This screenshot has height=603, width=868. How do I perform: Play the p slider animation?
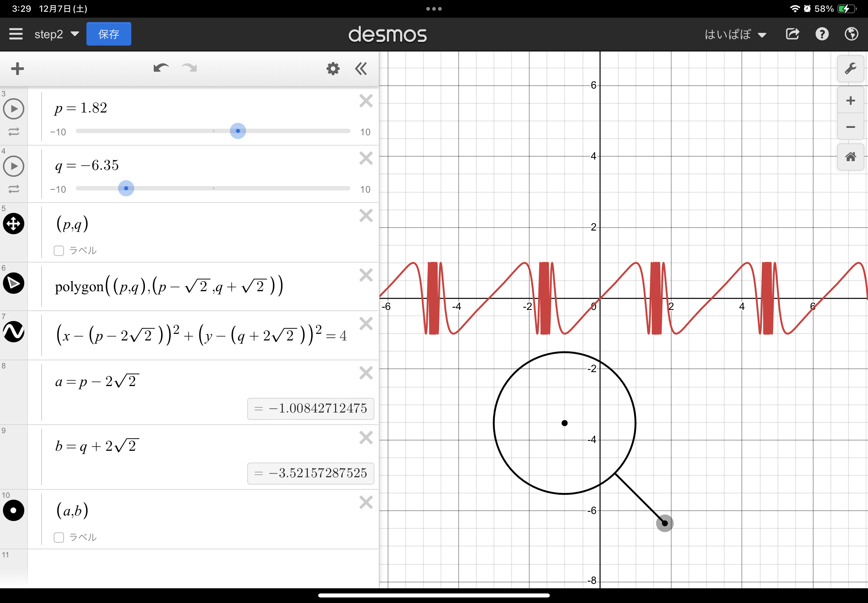14,109
